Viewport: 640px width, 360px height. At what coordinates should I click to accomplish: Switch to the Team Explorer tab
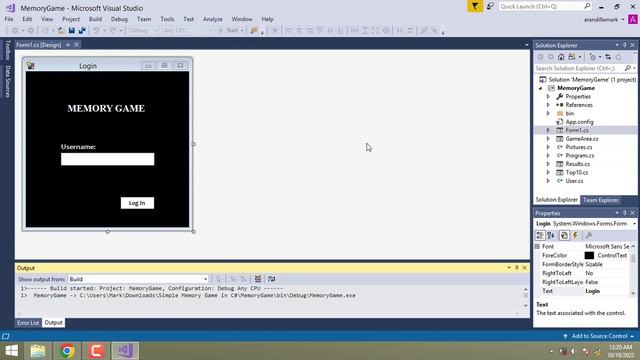point(600,200)
